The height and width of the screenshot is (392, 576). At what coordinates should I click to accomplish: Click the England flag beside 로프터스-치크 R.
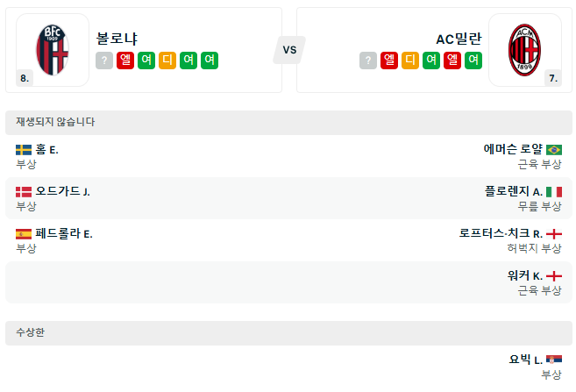pos(554,234)
